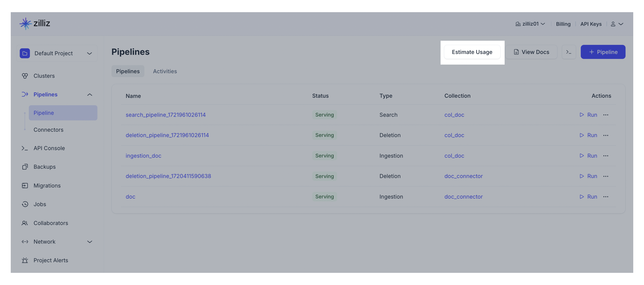Click the Collection column header

(x=457, y=96)
